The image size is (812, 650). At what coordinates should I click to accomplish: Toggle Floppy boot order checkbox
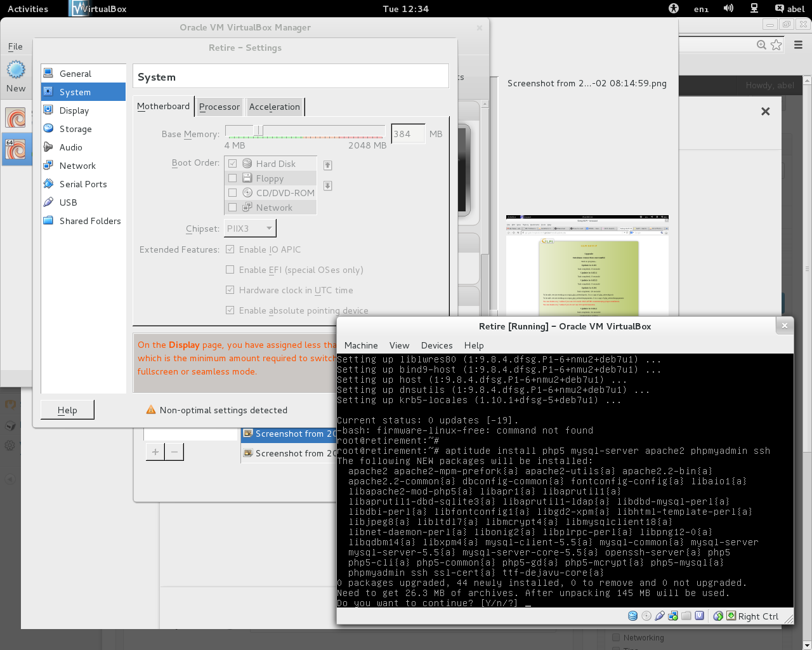coord(232,178)
